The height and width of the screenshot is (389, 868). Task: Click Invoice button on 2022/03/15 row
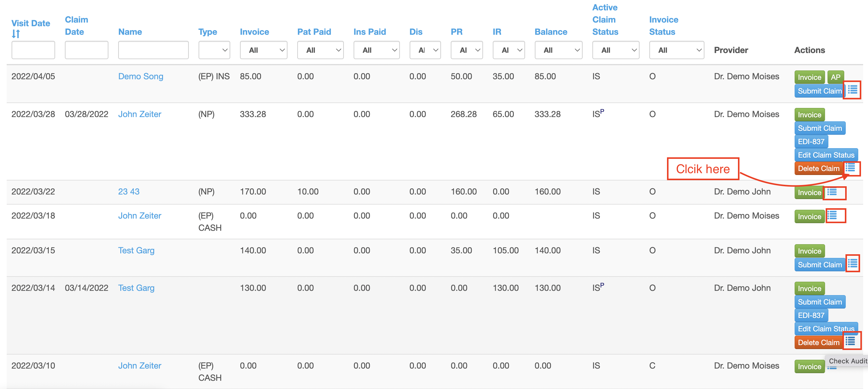(809, 251)
